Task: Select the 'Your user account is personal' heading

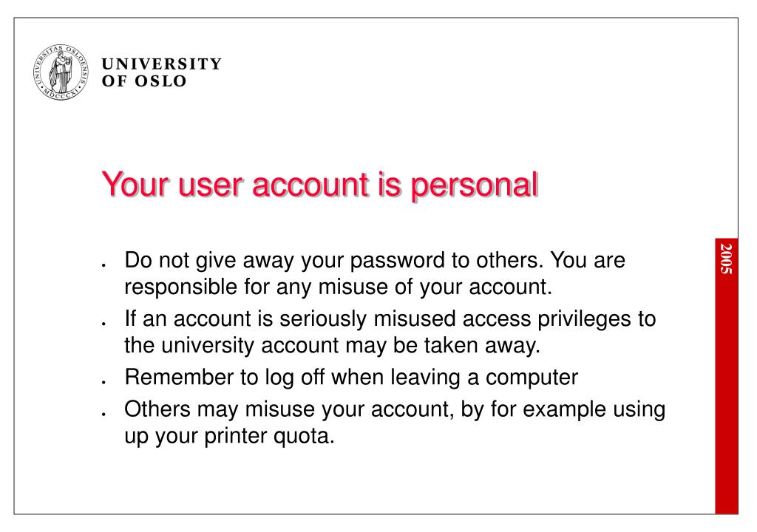Action: point(319,185)
